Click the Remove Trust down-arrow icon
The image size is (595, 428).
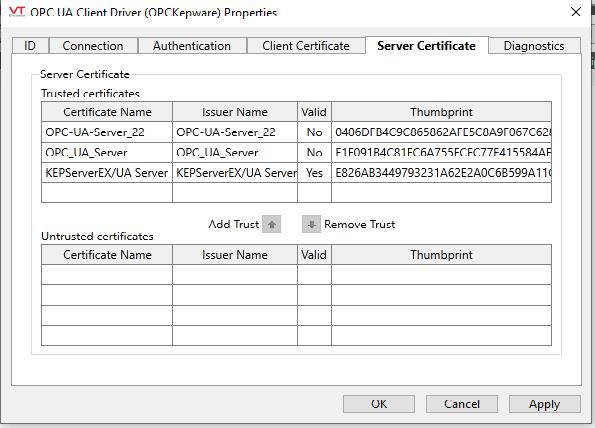click(312, 224)
